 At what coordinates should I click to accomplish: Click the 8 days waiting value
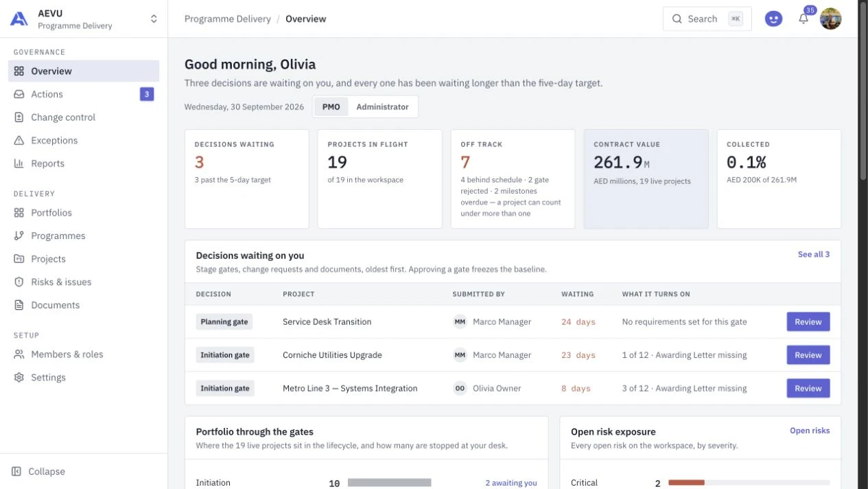[x=576, y=388]
